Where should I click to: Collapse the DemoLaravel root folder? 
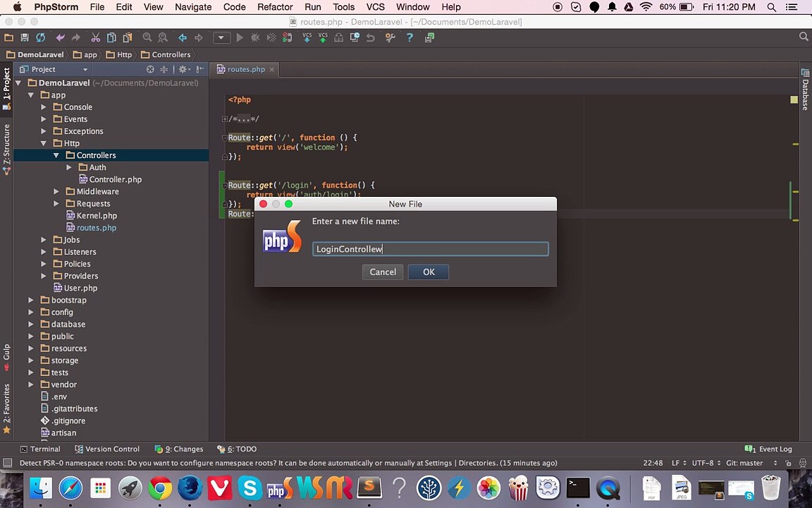tap(18, 83)
